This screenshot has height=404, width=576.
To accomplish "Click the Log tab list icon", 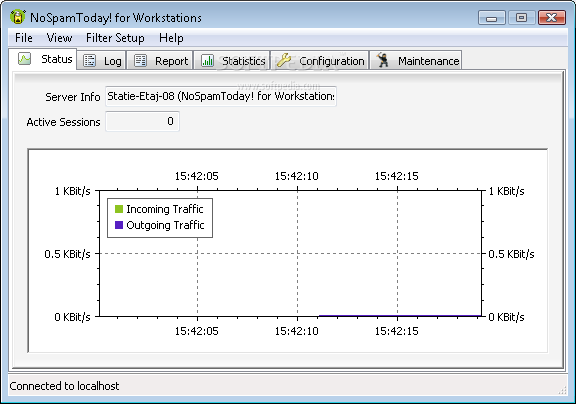I will point(89,61).
